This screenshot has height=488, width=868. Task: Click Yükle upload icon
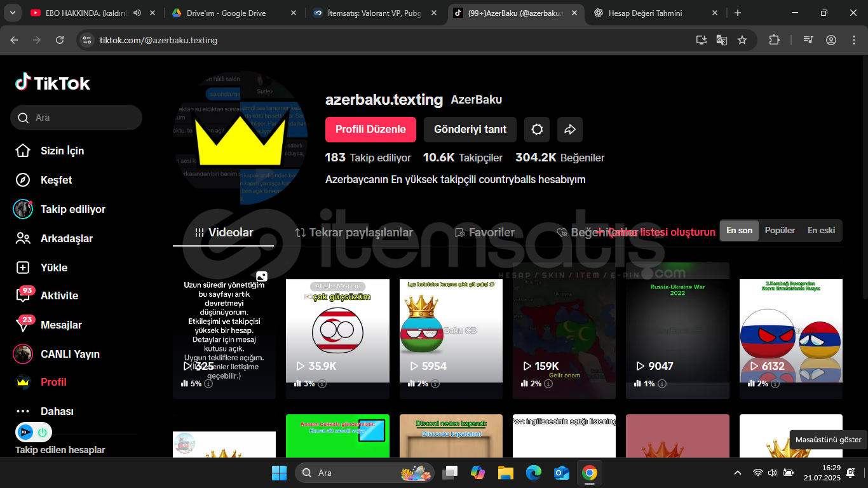(x=23, y=268)
